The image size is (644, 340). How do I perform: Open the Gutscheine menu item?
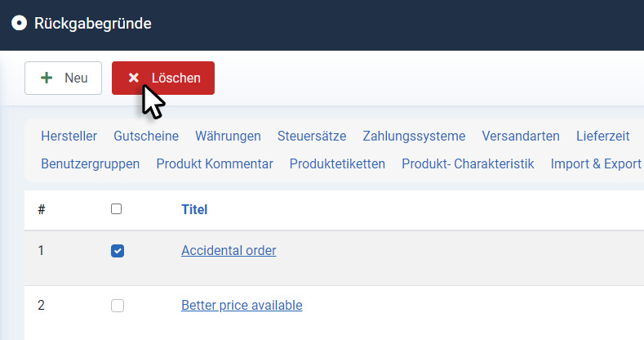pyautogui.click(x=146, y=136)
